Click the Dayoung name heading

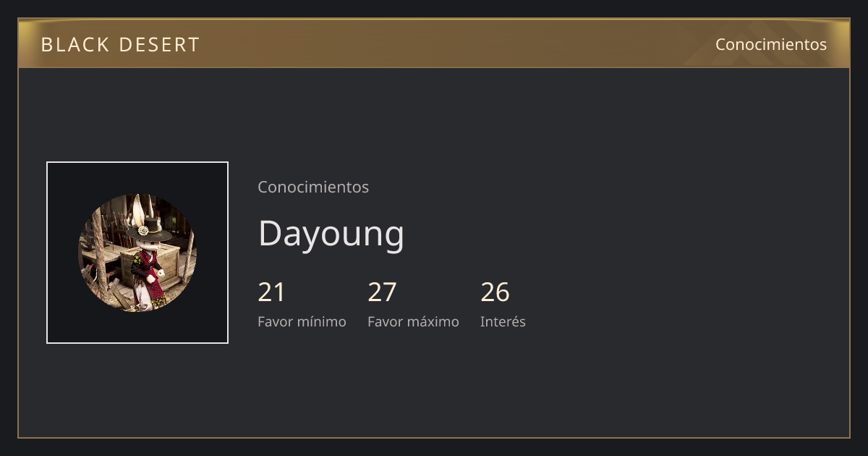[x=331, y=234]
